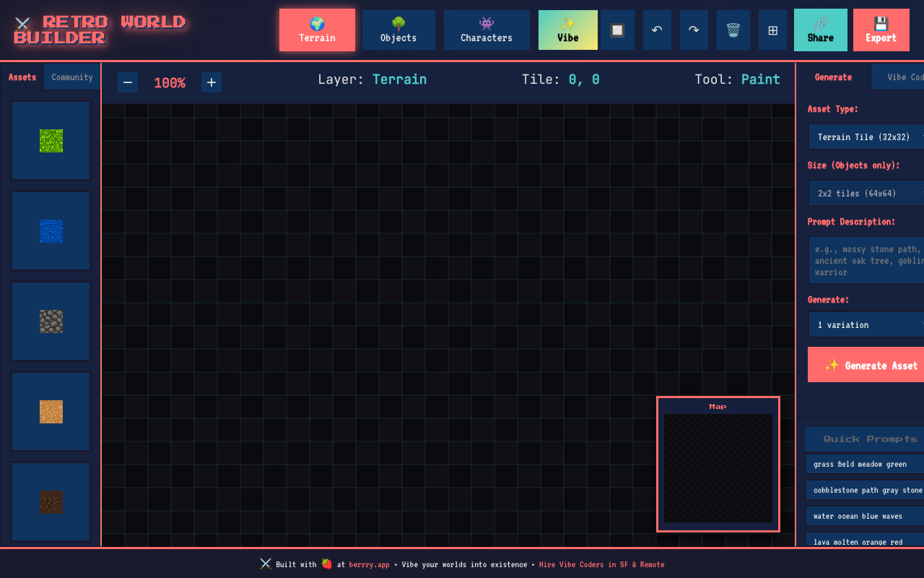Image resolution: width=924 pixels, height=578 pixels.
Task: Expand the Size (Objects only) dropdown
Action: pyautogui.click(x=866, y=193)
